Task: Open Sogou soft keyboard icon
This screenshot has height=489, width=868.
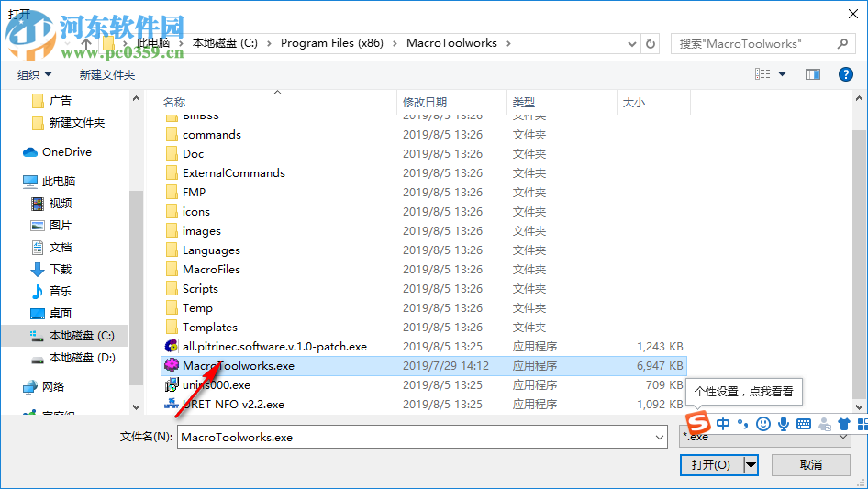Action: tap(804, 424)
